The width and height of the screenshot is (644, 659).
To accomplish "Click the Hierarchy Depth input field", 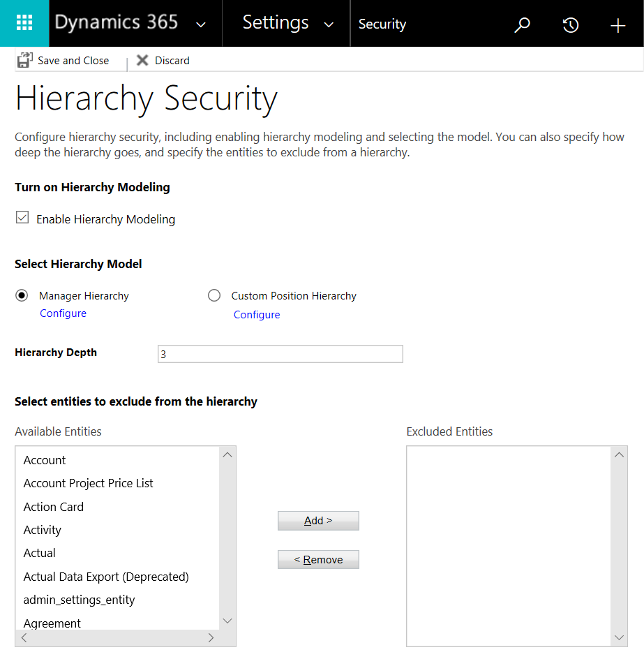I will (x=280, y=354).
